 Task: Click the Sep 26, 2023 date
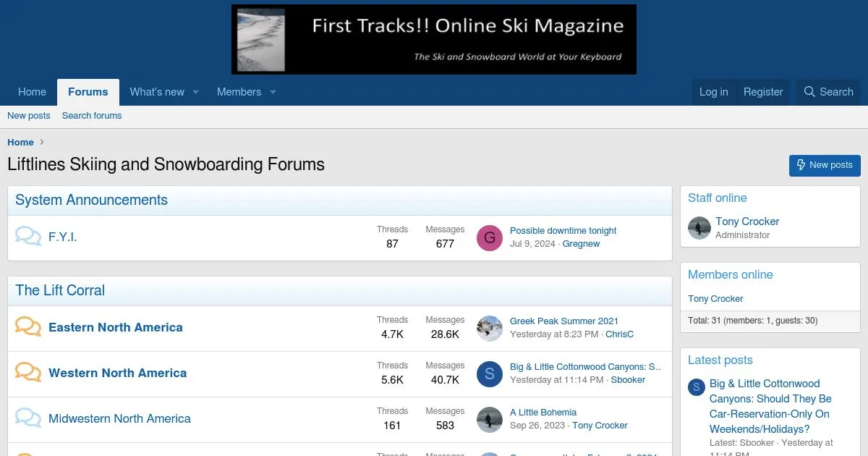point(537,426)
